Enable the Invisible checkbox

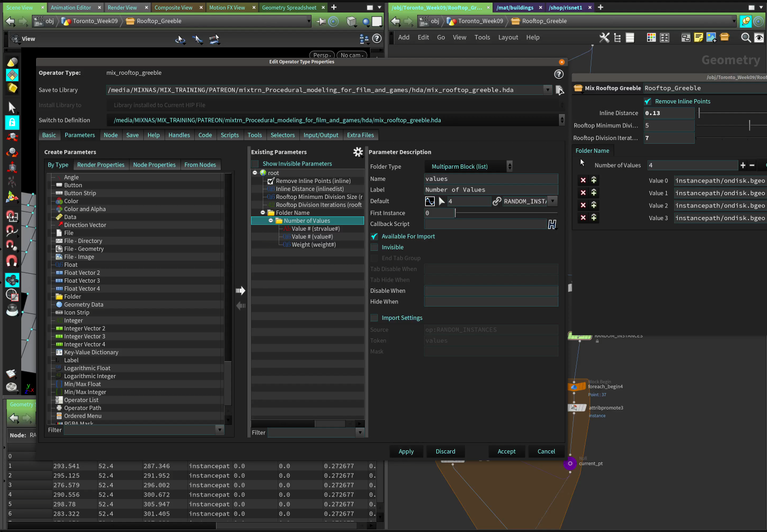coord(375,248)
